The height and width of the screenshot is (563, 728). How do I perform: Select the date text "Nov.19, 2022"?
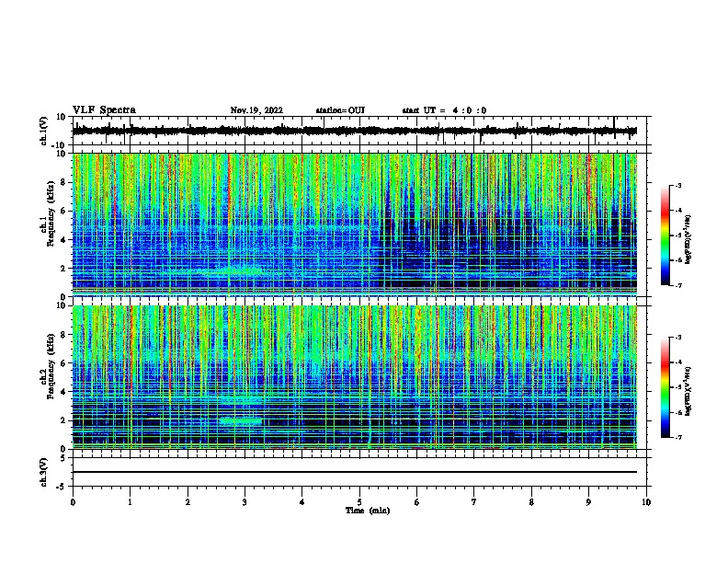(256, 110)
